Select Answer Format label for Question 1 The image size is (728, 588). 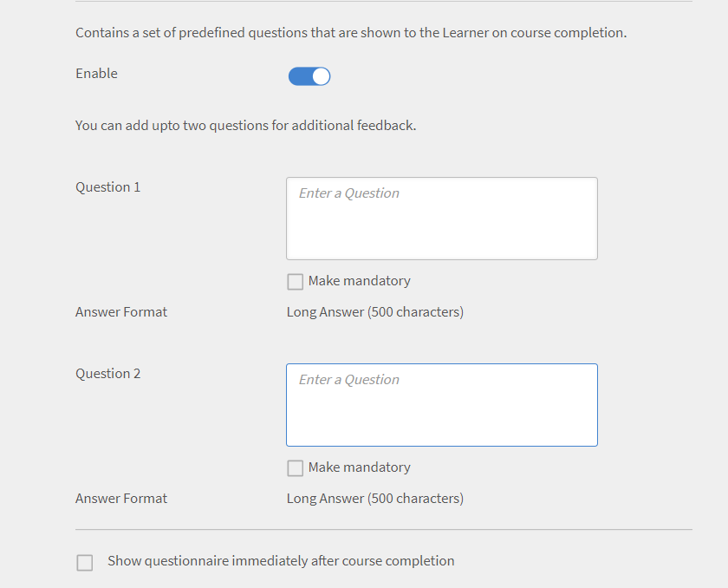[x=121, y=312]
